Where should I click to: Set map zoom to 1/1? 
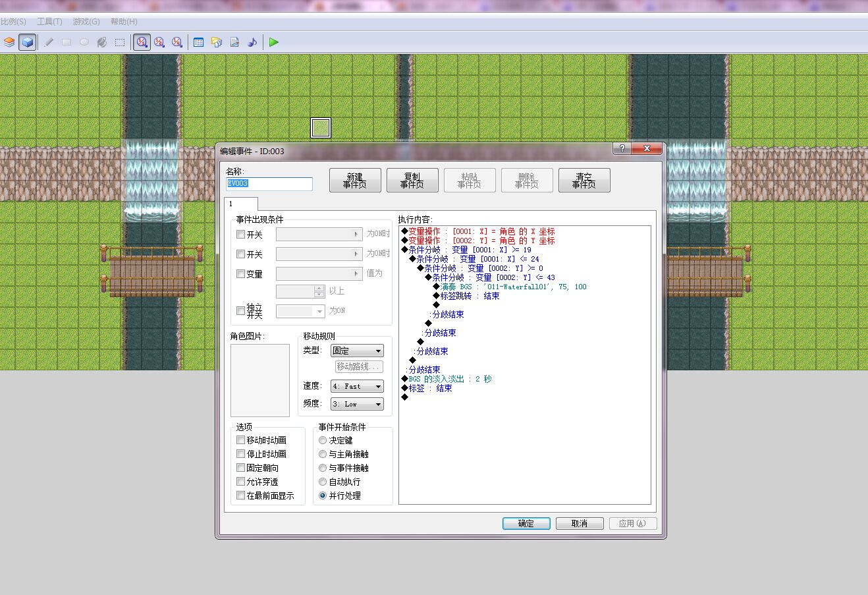[142, 42]
